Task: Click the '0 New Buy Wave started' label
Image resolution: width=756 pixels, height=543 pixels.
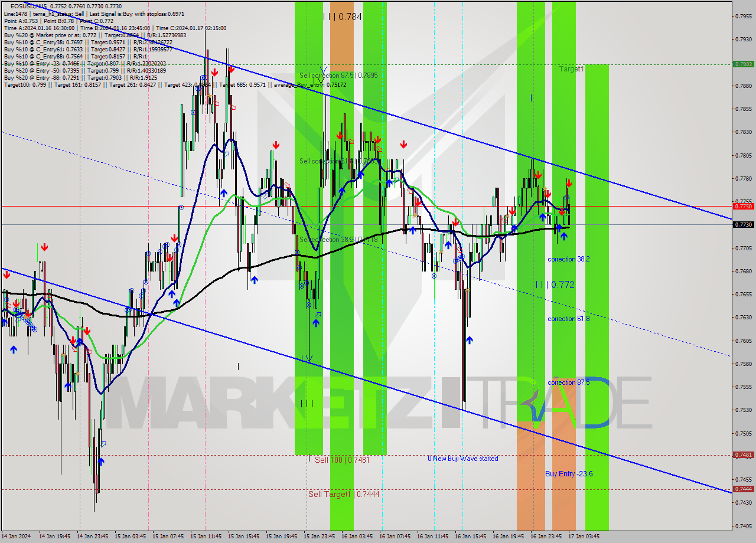Action: [463, 459]
